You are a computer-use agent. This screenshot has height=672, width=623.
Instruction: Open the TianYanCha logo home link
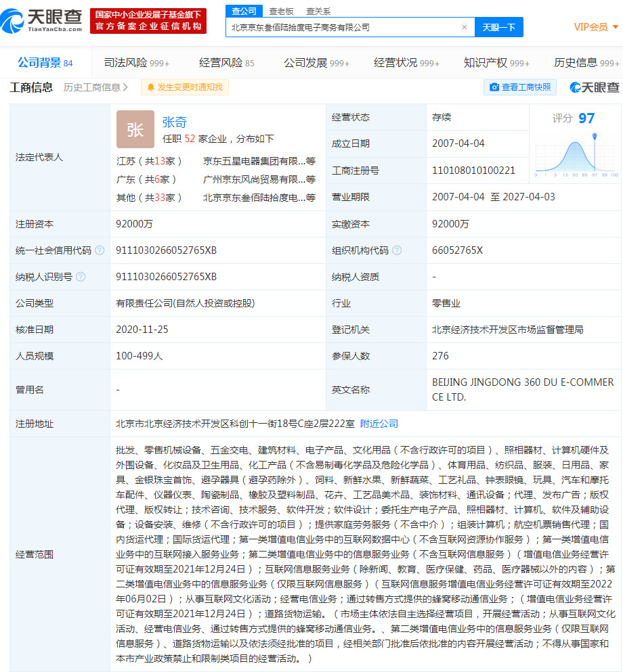(x=41, y=20)
